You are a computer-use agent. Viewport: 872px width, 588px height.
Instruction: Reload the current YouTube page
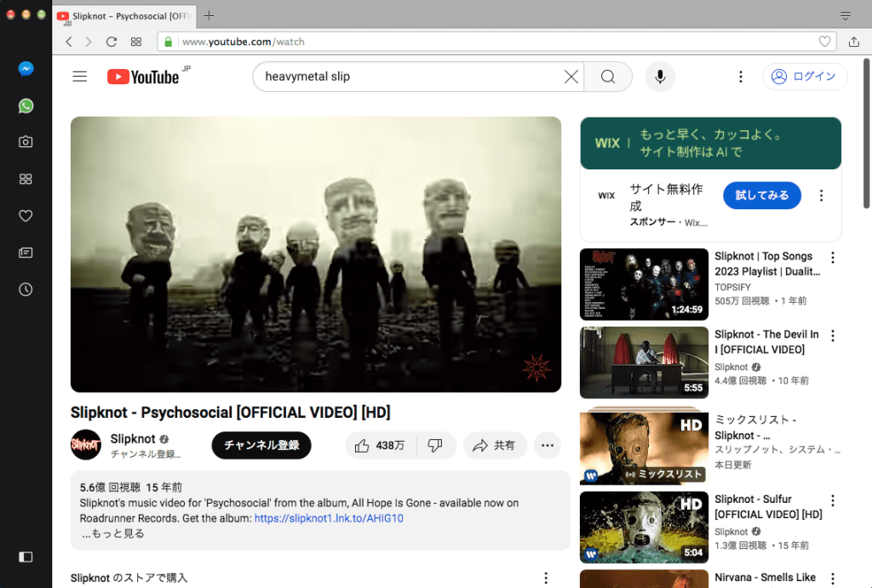click(x=112, y=42)
